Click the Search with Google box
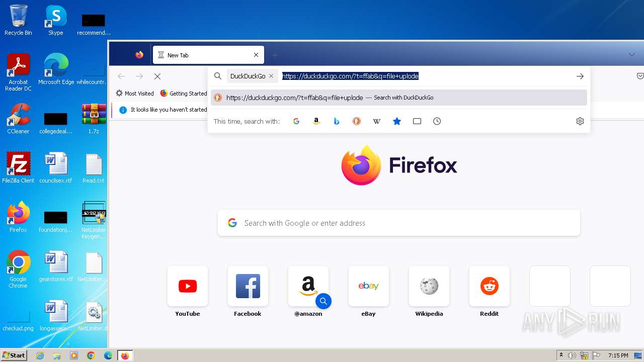Screen dimensions: 644x362 399,223
